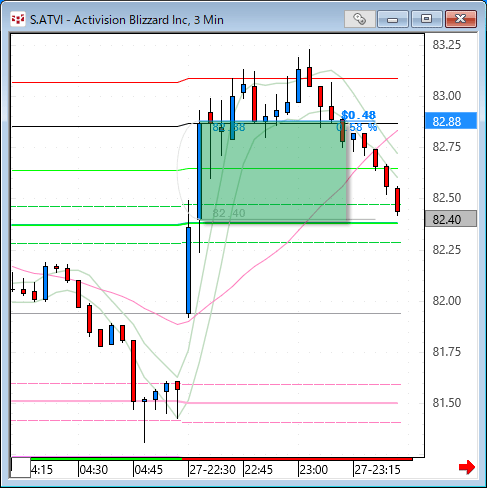Click the gray 82.40 price label
The image size is (487, 488).
451,219
